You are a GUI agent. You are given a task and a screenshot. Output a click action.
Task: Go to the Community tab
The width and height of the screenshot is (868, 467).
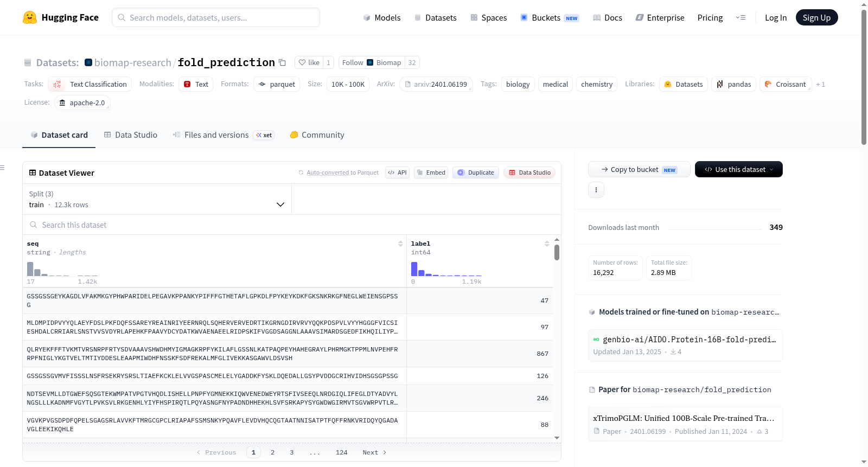tap(317, 135)
